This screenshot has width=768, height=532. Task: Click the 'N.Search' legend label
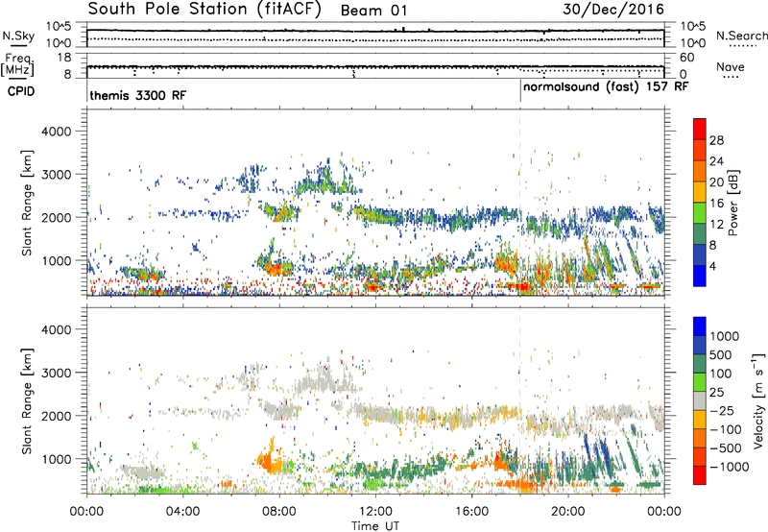(x=741, y=36)
